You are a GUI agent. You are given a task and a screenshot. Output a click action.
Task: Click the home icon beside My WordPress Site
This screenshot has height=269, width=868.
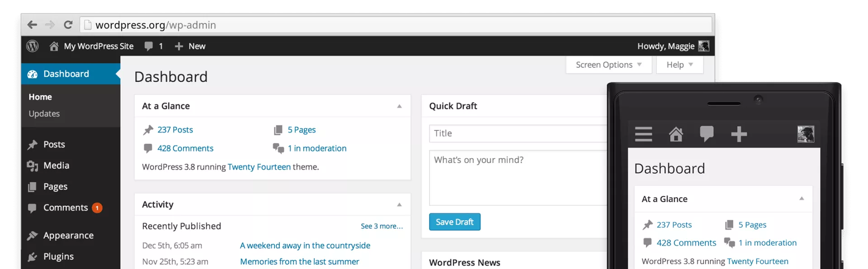54,46
